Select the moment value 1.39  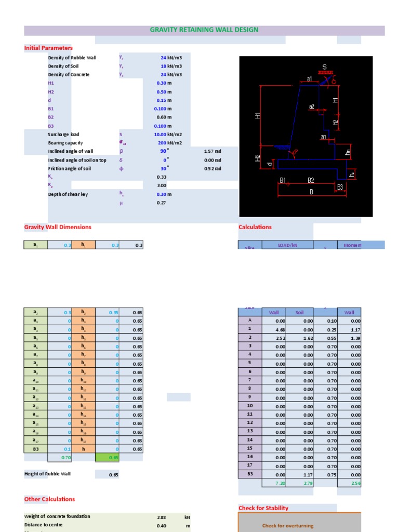tap(350, 338)
